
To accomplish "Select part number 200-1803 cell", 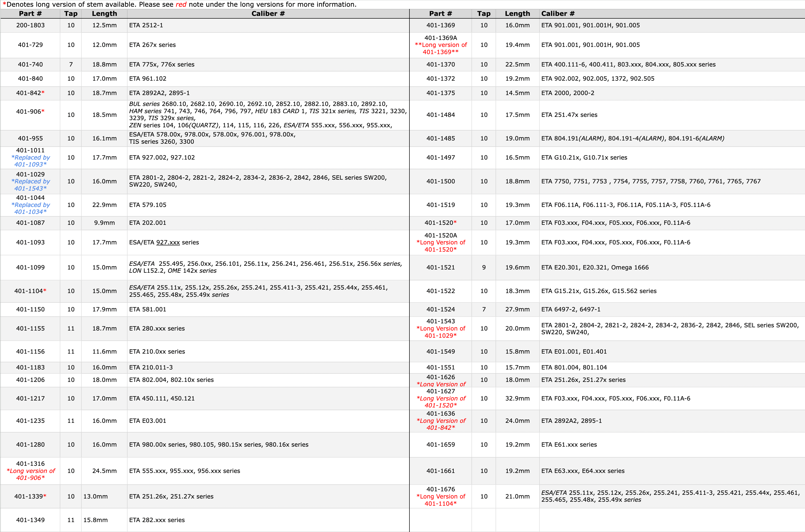I will point(30,25).
